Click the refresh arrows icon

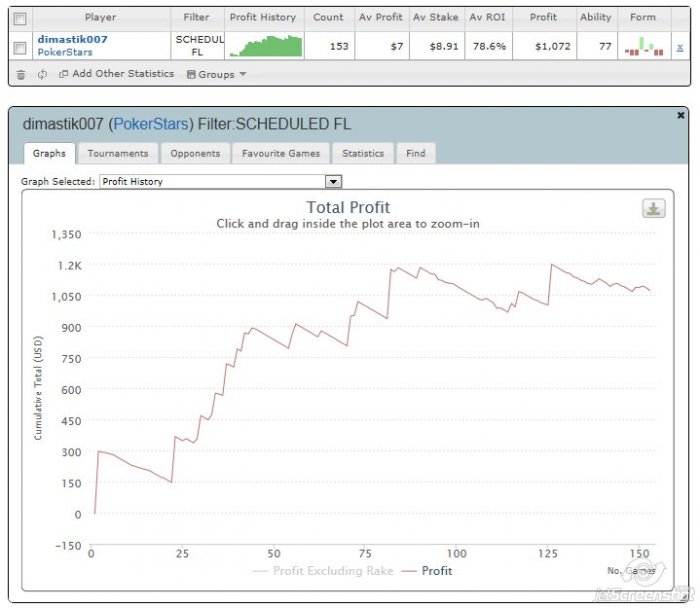42,75
